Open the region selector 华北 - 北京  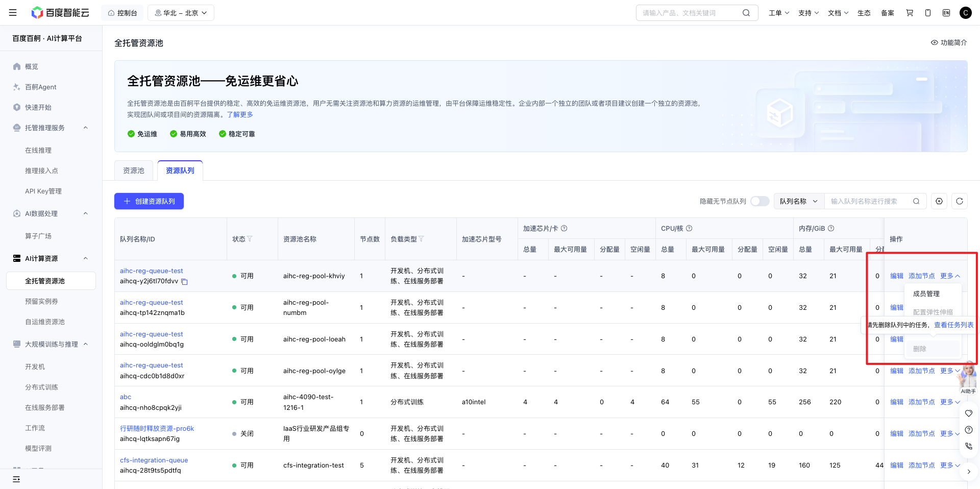coord(181,13)
